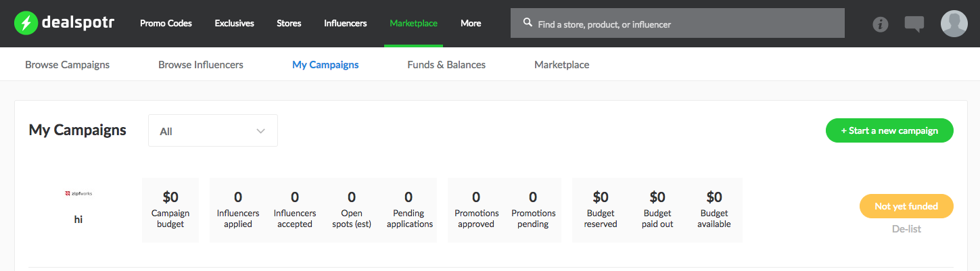Switch to Browse Influencers tab
The height and width of the screenshot is (271, 980).
coord(200,65)
